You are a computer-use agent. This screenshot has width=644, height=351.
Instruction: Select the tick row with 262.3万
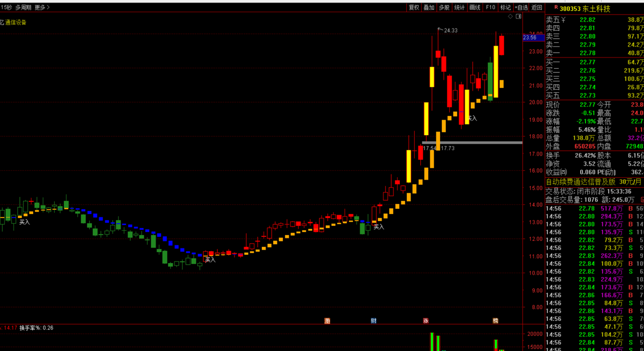point(595,255)
